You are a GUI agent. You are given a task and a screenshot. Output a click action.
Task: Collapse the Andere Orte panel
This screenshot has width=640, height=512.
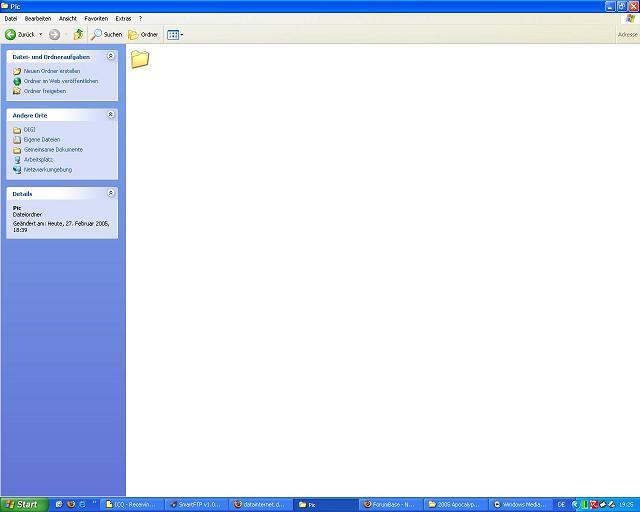[111, 114]
